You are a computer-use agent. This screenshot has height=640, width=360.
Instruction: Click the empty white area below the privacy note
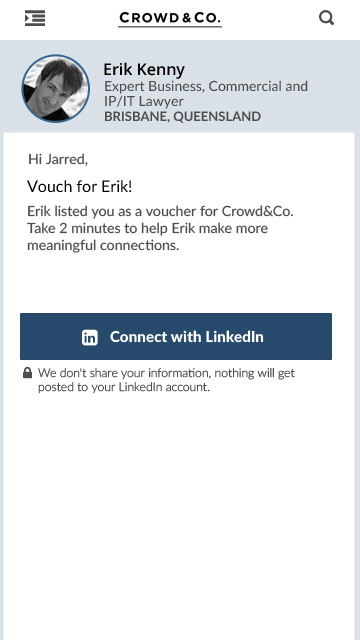(180, 514)
